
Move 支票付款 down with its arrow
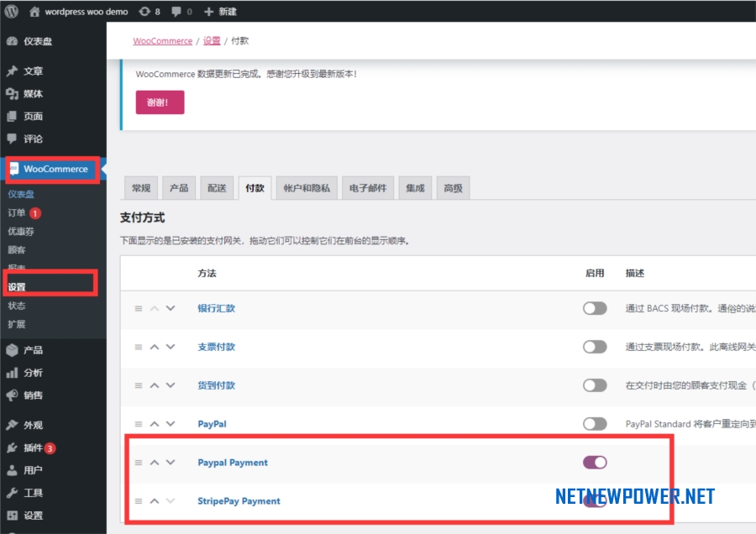[x=171, y=347]
